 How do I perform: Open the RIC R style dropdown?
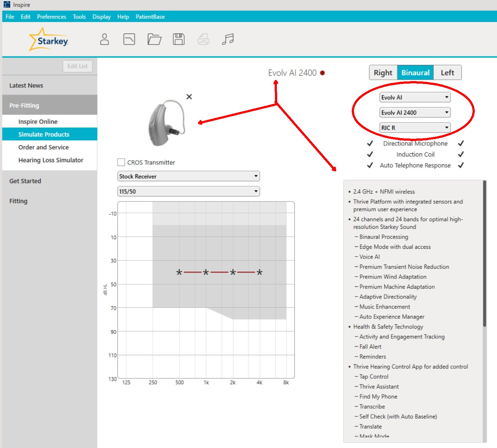(415, 128)
